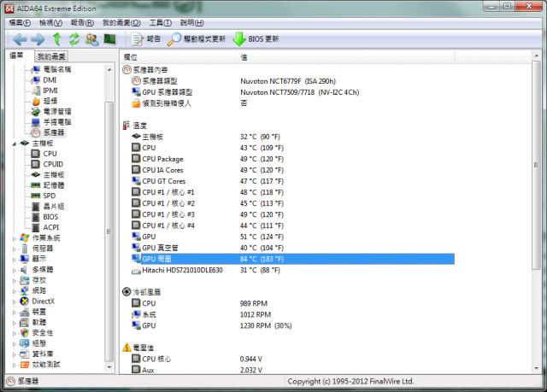547x392 pixels.
Task: Expand the 多媒體 tree node
Action: 15,270
